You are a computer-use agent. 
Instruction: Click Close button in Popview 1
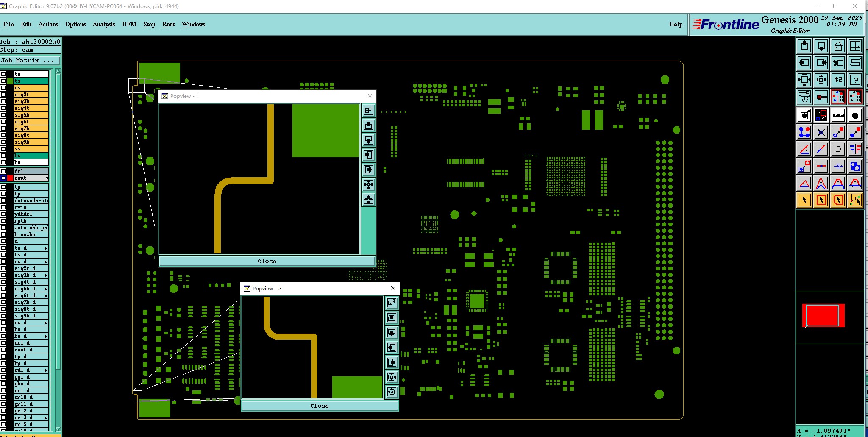coord(267,261)
